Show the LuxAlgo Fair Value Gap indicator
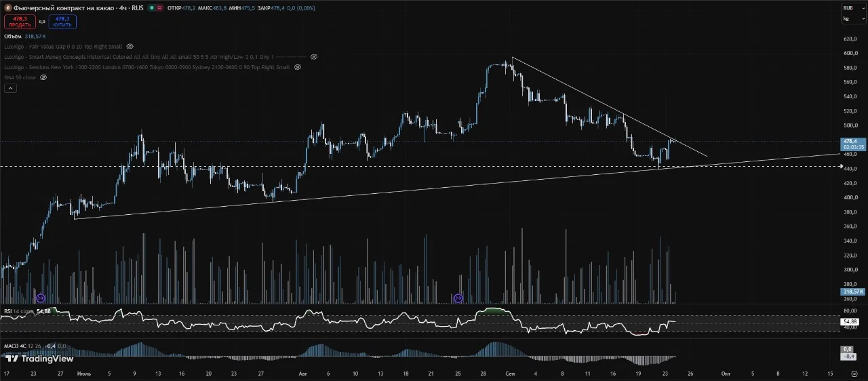The width and height of the screenshot is (868, 381). pyautogui.click(x=130, y=47)
